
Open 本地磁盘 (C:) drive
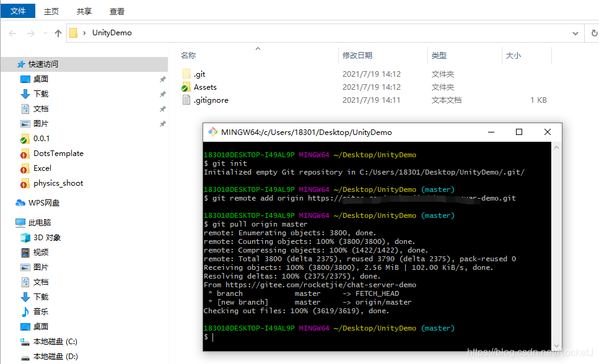point(55,342)
